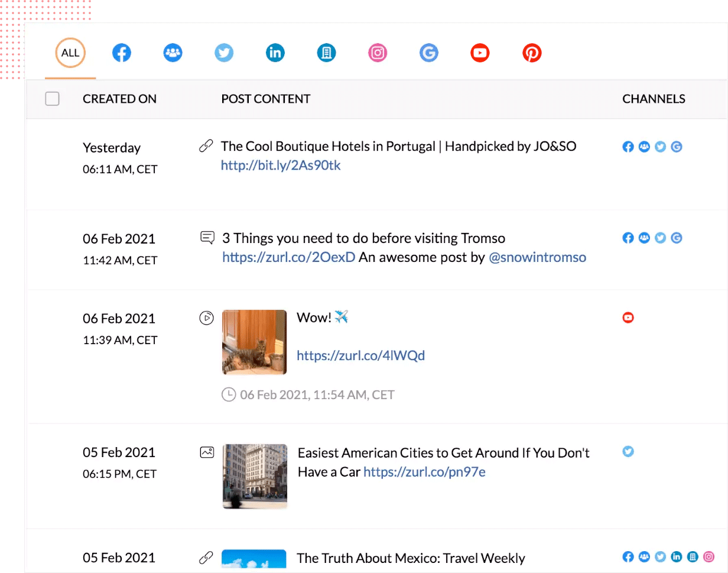Click the link icon beside Truth About Mexico post

(x=206, y=558)
